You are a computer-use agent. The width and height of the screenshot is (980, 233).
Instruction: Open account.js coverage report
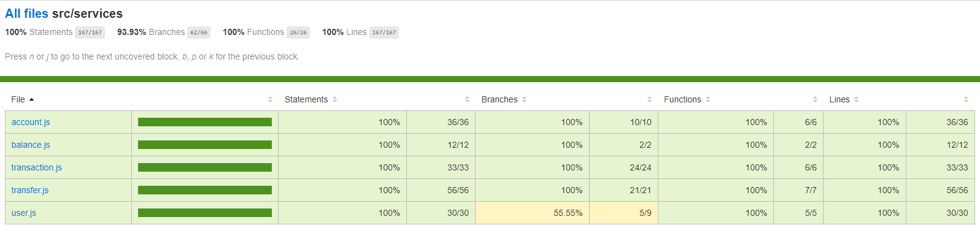click(x=31, y=122)
